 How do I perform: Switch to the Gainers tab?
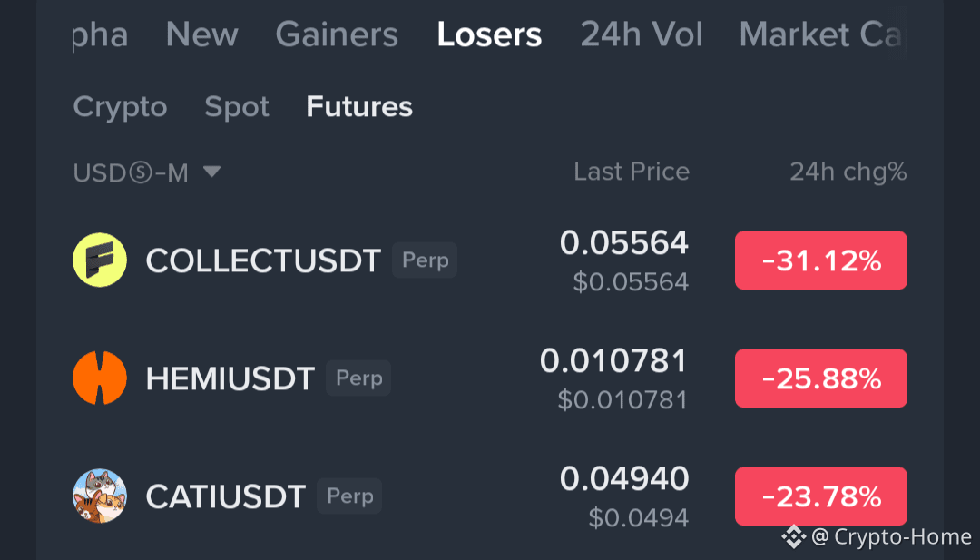point(337,34)
